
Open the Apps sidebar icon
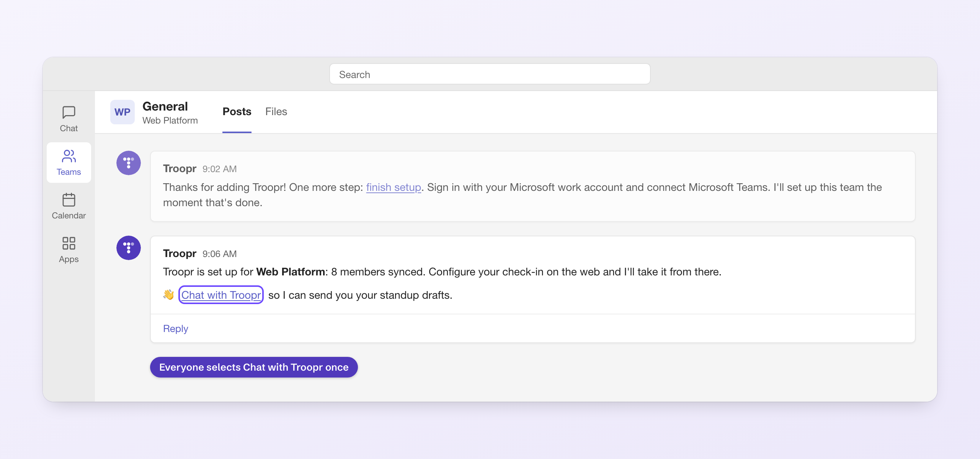point(69,250)
